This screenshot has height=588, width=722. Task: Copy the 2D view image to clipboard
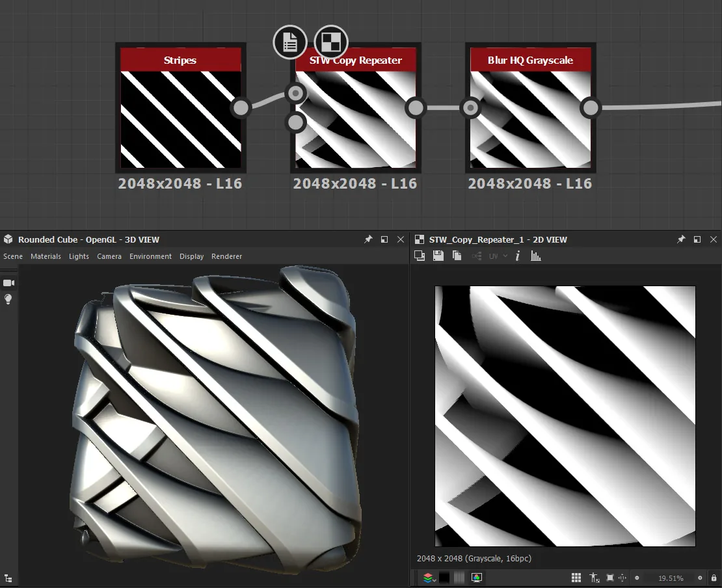coord(457,256)
